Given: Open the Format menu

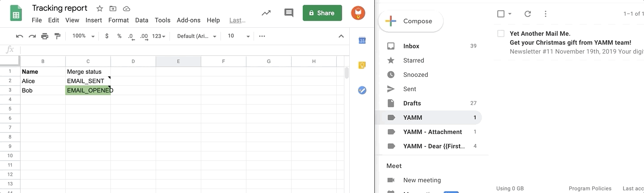Looking at the screenshot, I should pyautogui.click(x=119, y=20).
